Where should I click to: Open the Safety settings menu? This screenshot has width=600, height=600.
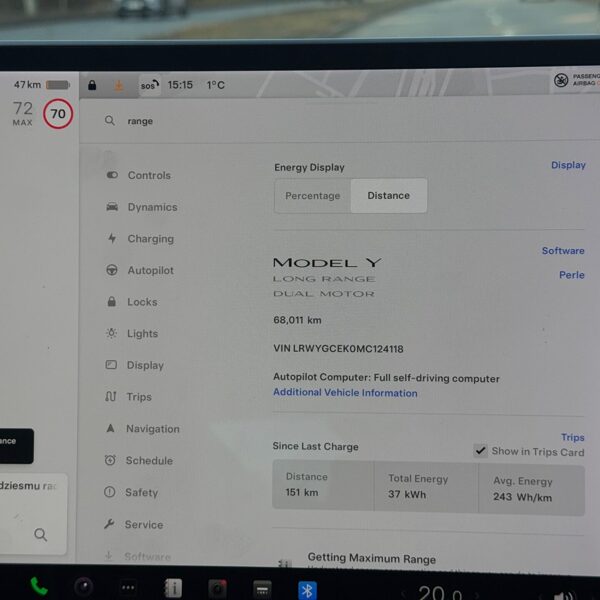pyautogui.click(x=131, y=492)
